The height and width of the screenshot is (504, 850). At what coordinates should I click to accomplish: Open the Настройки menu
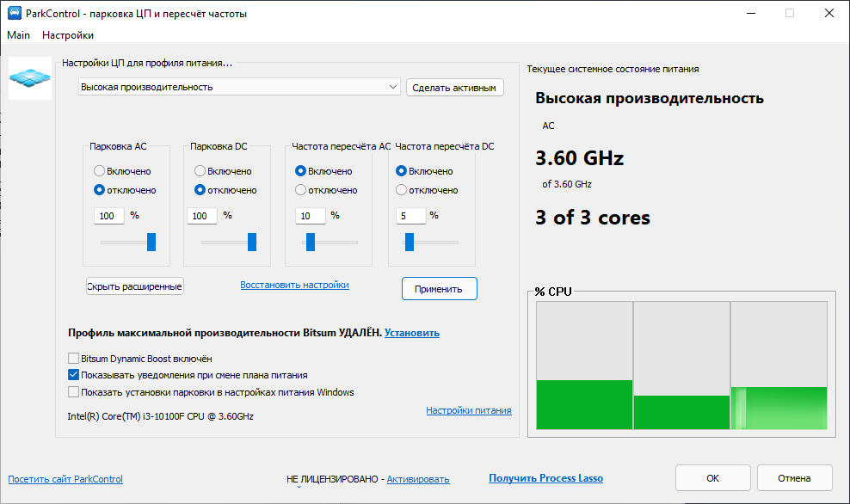[x=68, y=35]
